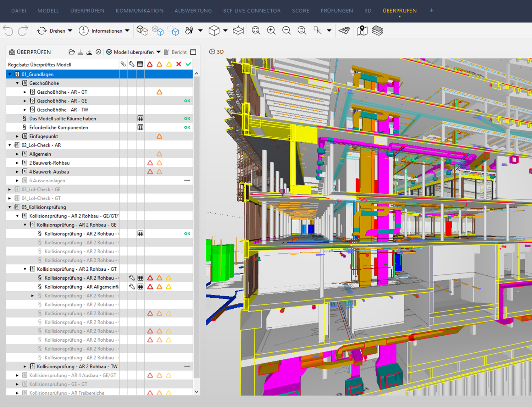This screenshot has width=532, height=408.
Task: Open the KOMMUNIKATION menu
Action: click(139, 11)
